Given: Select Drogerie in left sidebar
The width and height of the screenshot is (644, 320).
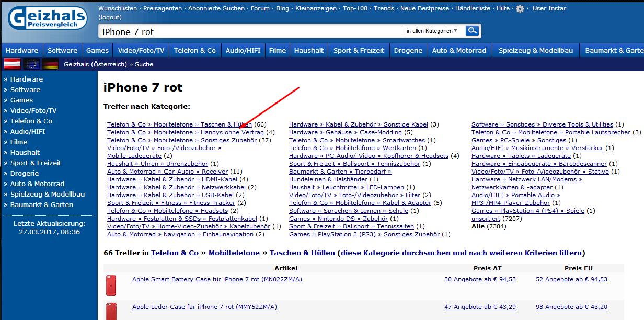Looking at the screenshot, I should click(25, 173).
